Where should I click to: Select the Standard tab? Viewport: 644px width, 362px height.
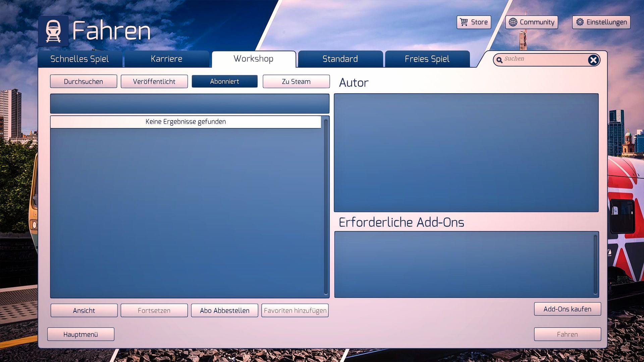click(x=340, y=59)
